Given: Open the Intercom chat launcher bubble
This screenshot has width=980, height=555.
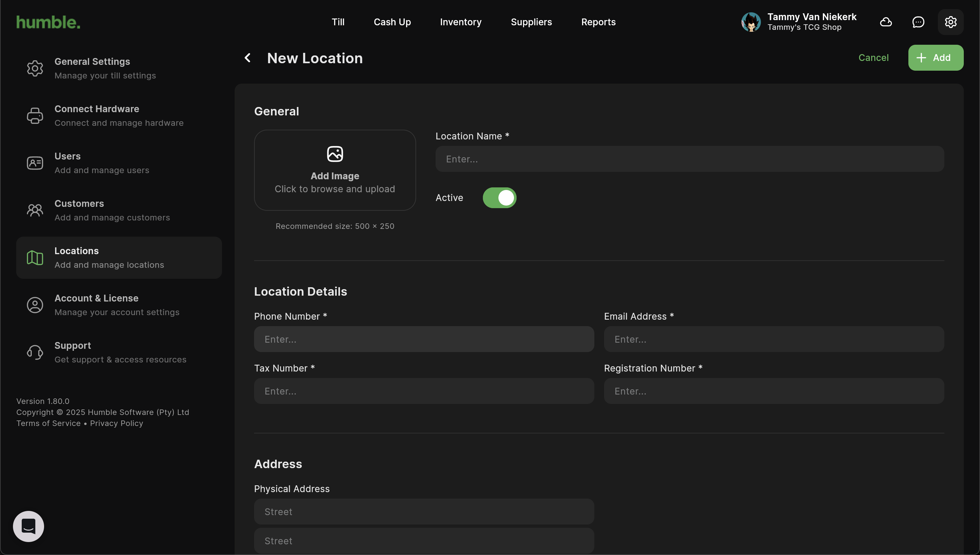Looking at the screenshot, I should tap(29, 526).
